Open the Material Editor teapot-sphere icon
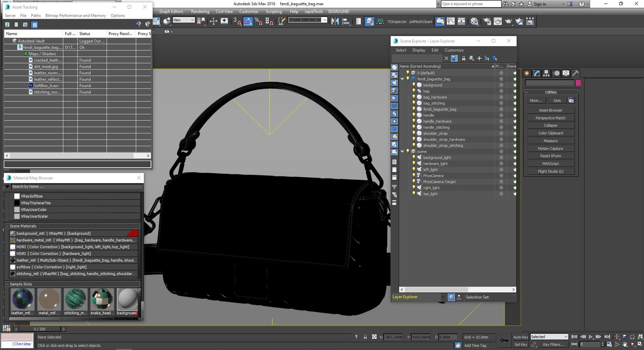644x350 pixels. [474, 21]
